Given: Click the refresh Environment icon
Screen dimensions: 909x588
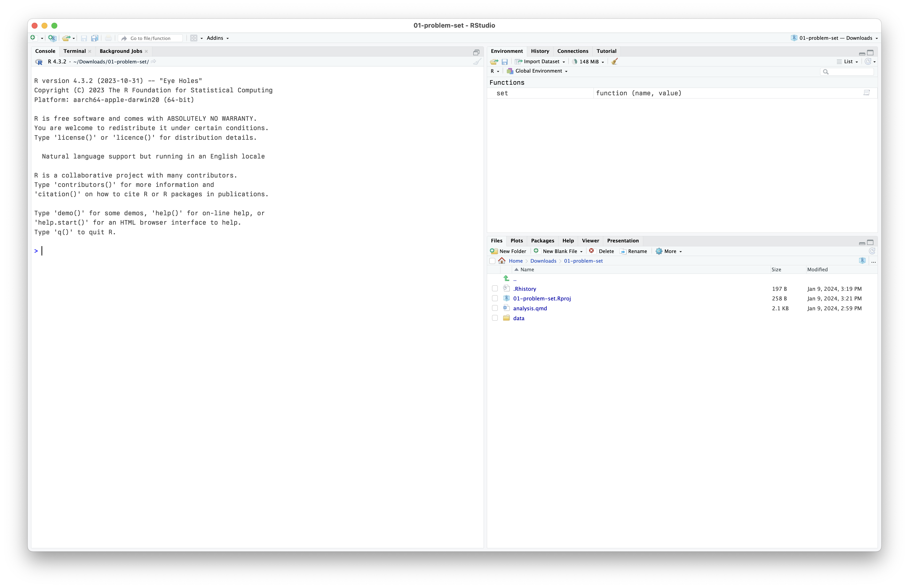Looking at the screenshot, I should 868,61.
